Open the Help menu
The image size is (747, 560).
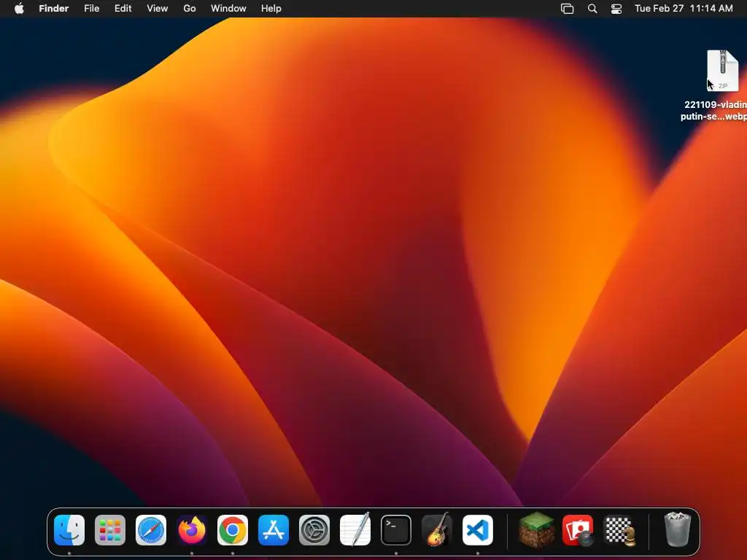point(271,9)
